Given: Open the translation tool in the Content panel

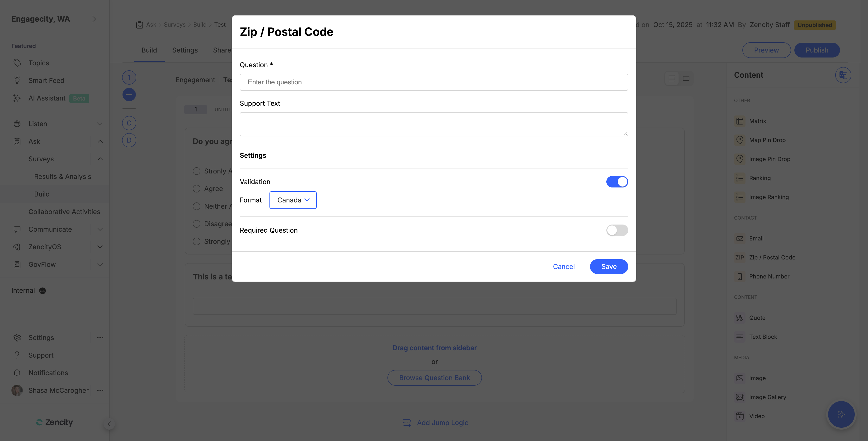Looking at the screenshot, I should tap(843, 75).
